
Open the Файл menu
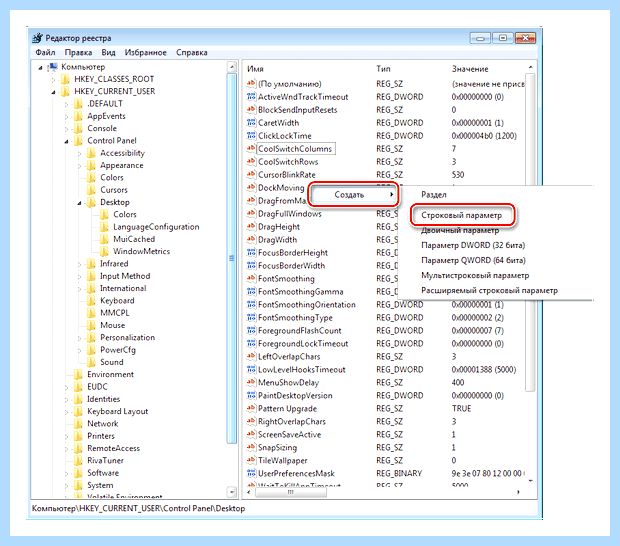(x=45, y=53)
